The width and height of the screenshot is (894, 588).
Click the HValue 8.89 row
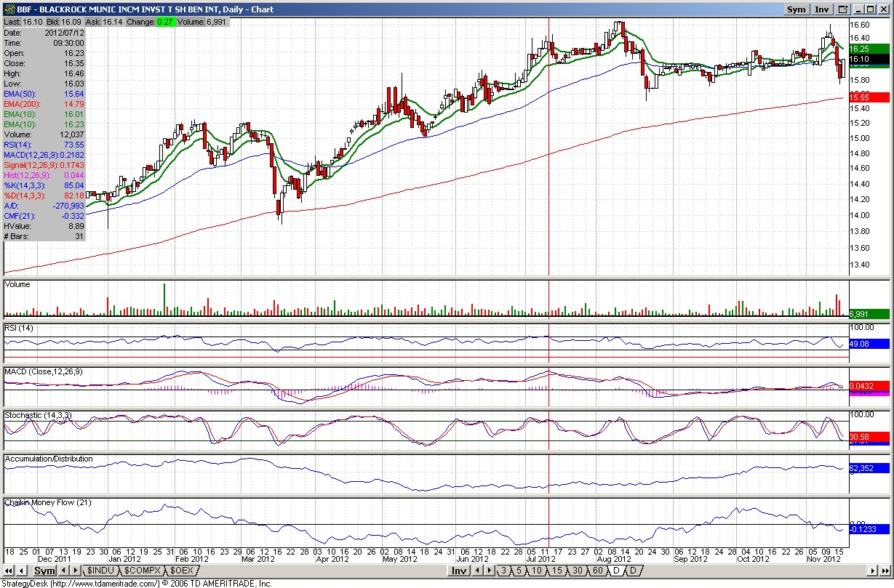pos(44,227)
